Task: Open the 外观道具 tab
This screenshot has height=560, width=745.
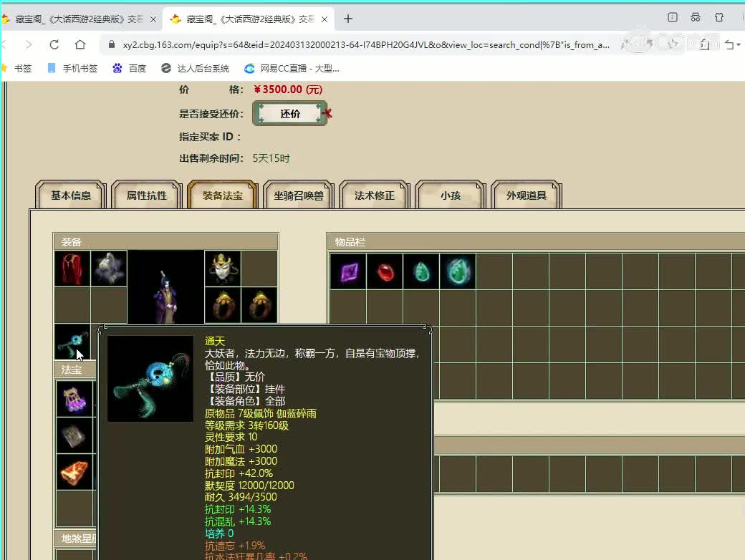Action: click(526, 195)
